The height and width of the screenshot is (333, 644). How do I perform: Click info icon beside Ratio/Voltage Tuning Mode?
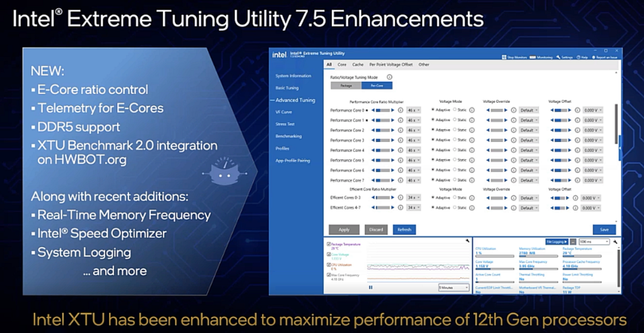pyautogui.click(x=389, y=77)
